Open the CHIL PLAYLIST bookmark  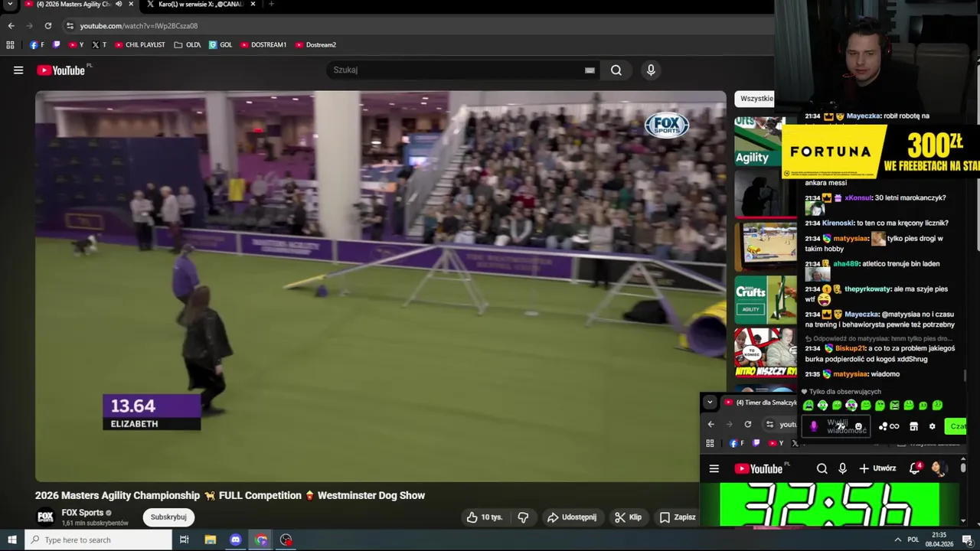click(x=140, y=45)
